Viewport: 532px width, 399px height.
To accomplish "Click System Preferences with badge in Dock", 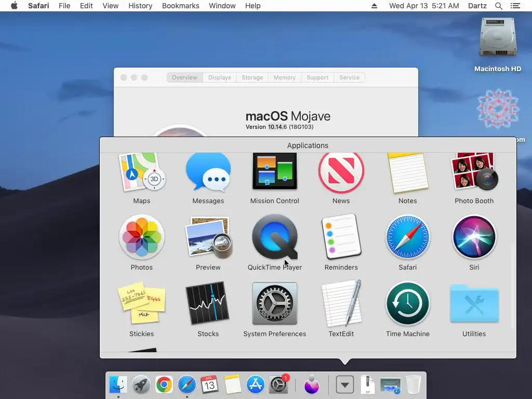I will pyautogui.click(x=278, y=384).
